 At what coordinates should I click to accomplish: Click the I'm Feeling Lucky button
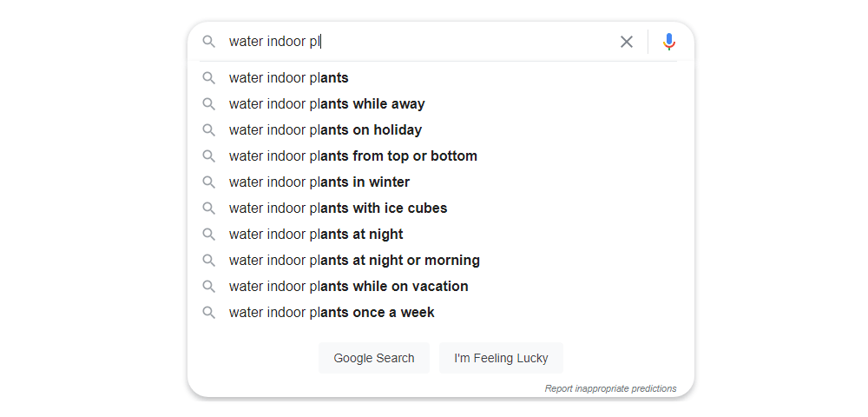[501, 358]
